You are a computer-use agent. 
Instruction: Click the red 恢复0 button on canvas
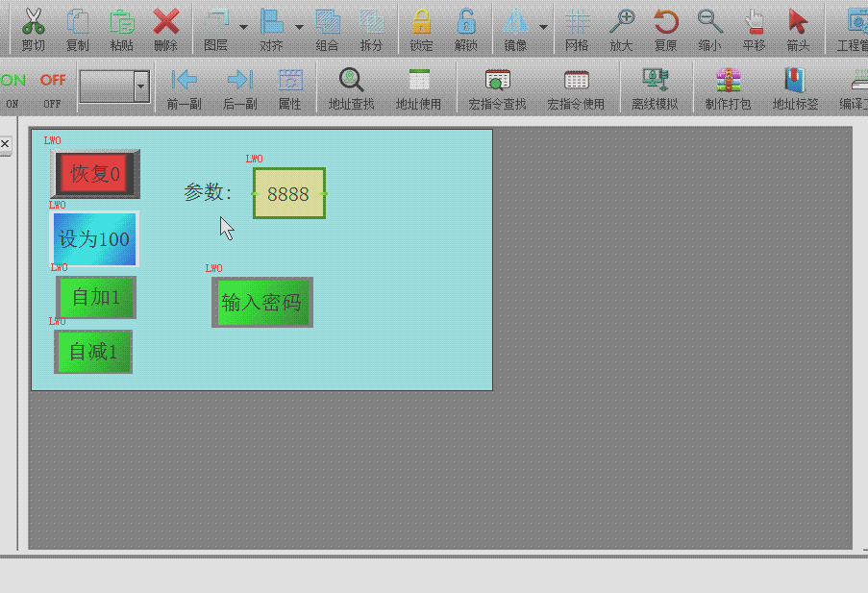coord(95,174)
